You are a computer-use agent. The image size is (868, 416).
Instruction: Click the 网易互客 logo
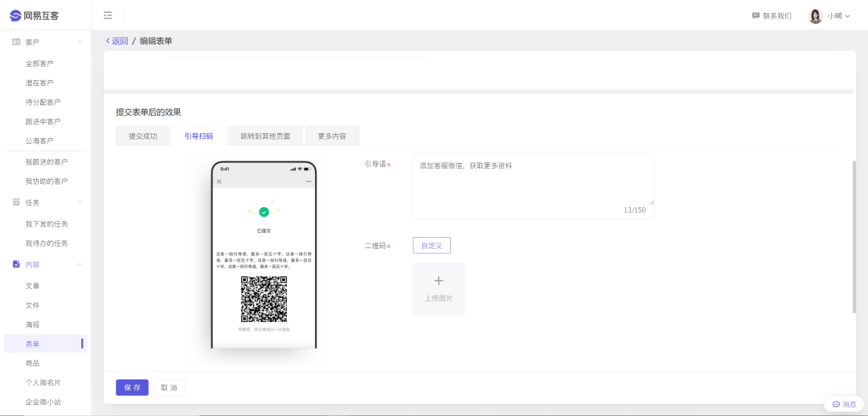35,15
